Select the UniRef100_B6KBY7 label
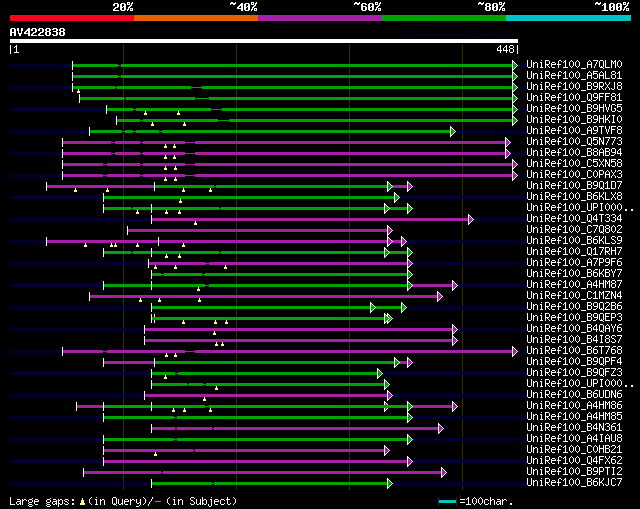 coord(574,274)
